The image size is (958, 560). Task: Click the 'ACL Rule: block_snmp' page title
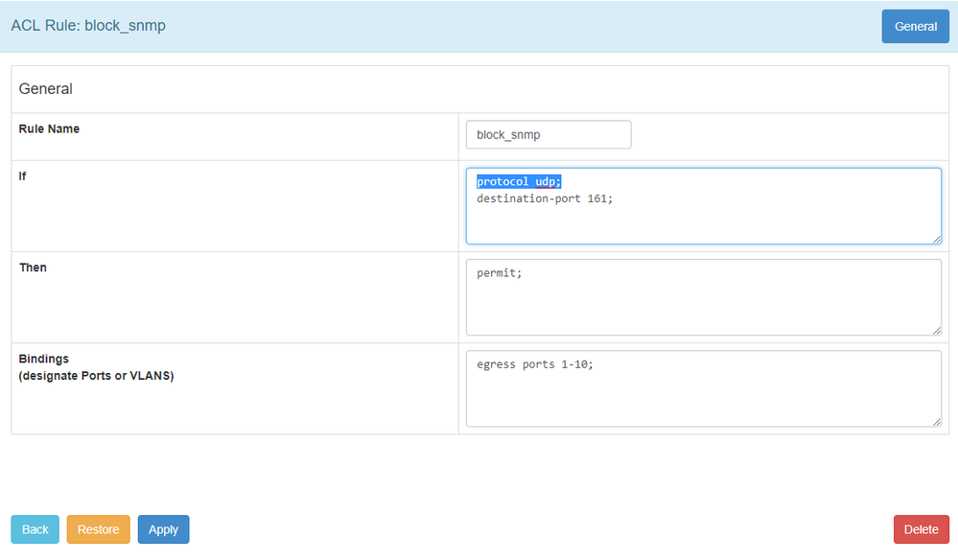88,26
